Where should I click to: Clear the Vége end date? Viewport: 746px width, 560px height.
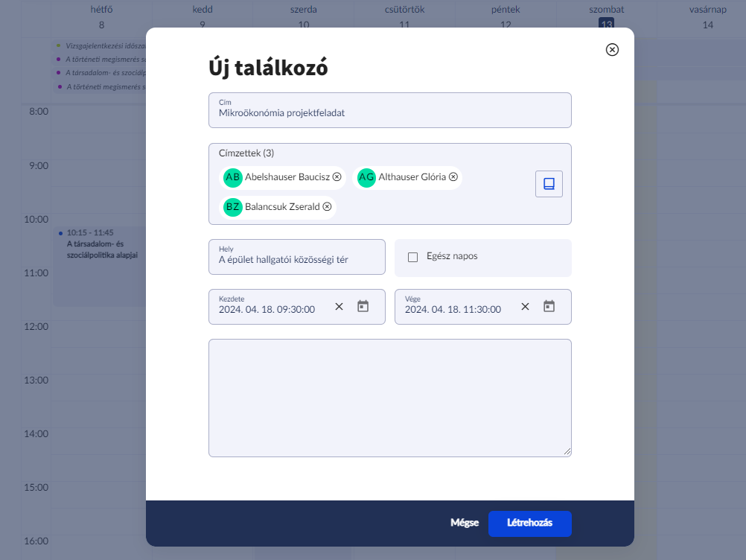tap(525, 306)
